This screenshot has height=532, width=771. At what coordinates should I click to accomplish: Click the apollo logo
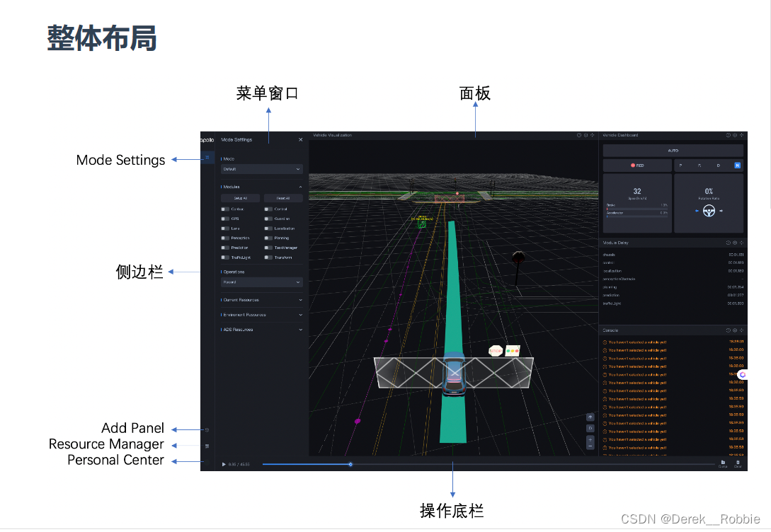[x=207, y=139]
